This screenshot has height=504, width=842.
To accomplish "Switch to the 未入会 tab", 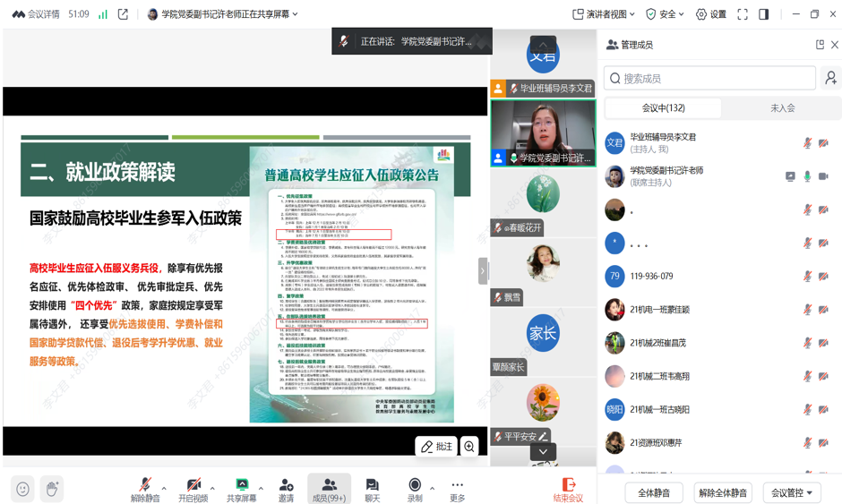I will 782,107.
